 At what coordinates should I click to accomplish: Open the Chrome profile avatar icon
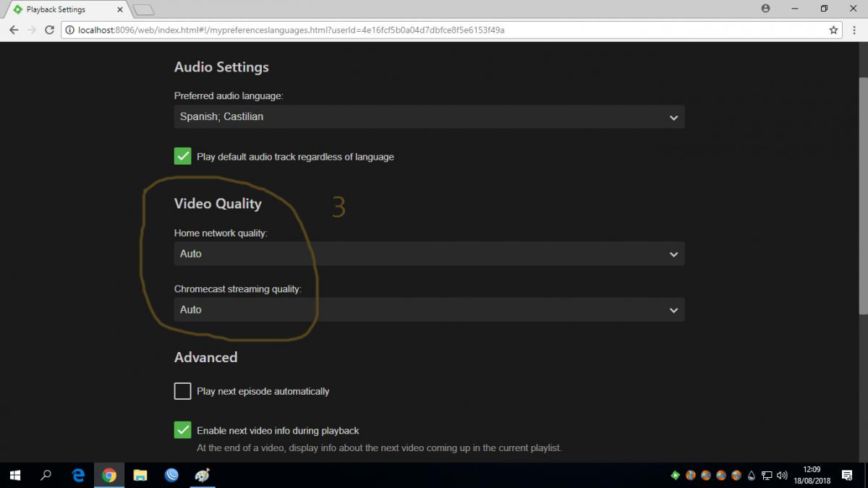pos(765,9)
